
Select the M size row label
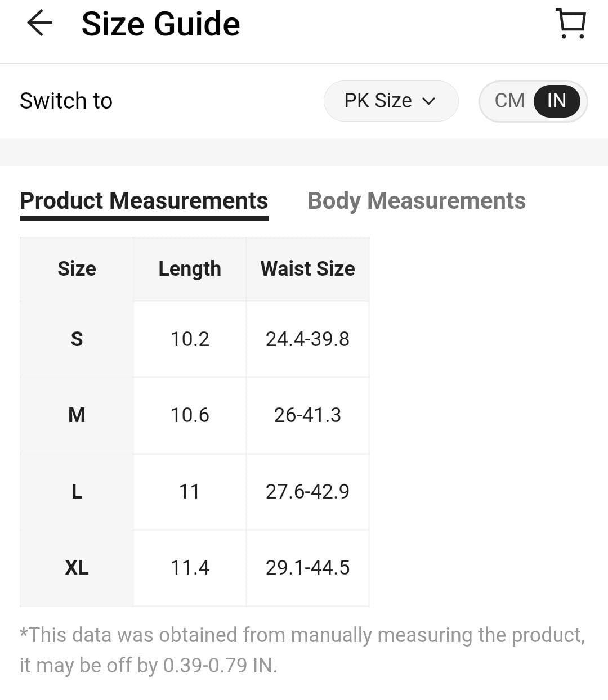(77, 415)
